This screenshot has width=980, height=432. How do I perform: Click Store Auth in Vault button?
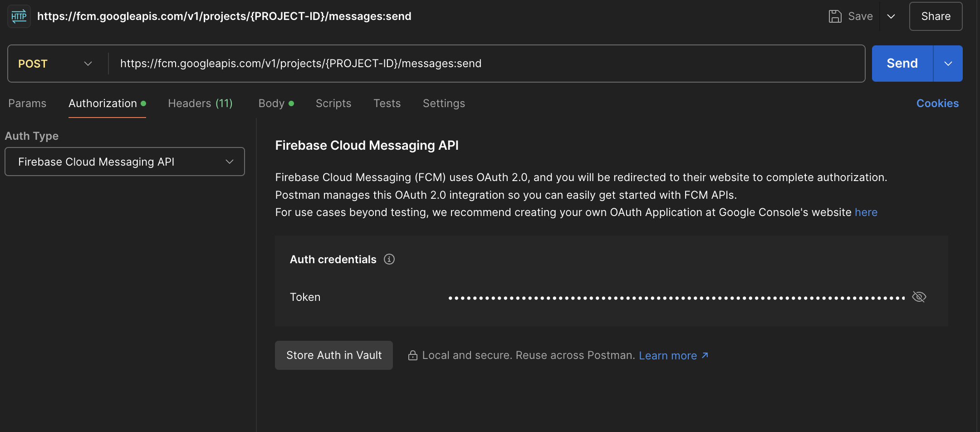(334, 355)
